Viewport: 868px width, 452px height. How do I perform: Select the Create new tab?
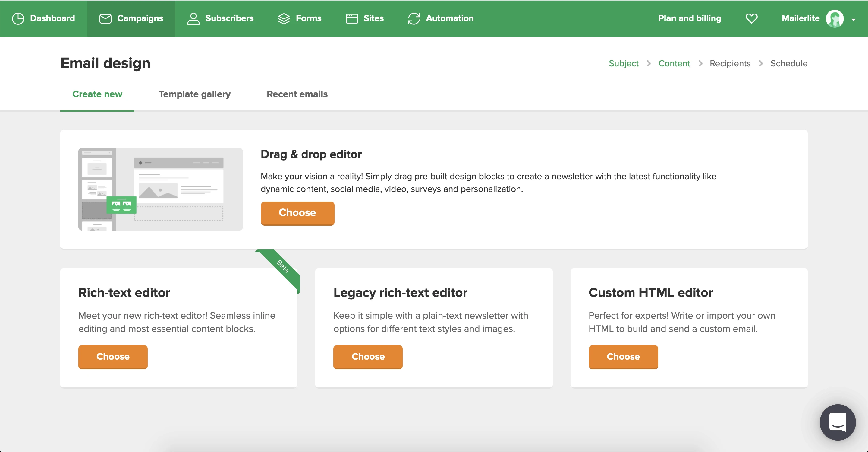tap(97, 94)
